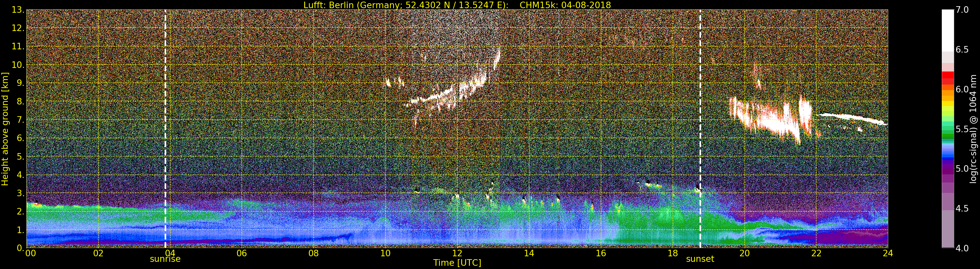Click the white top of the colorbar
This screenshot has height=269, width=980.
coord(948,30)
